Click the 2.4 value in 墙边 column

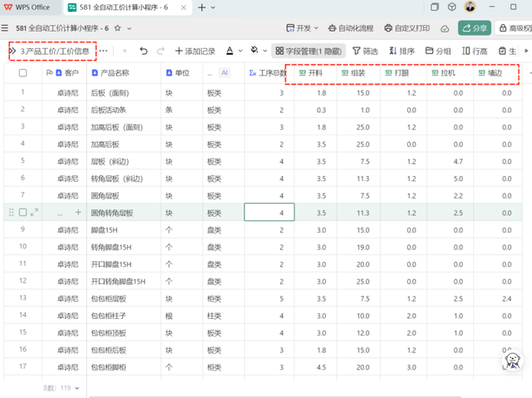[x=506, y=298]
